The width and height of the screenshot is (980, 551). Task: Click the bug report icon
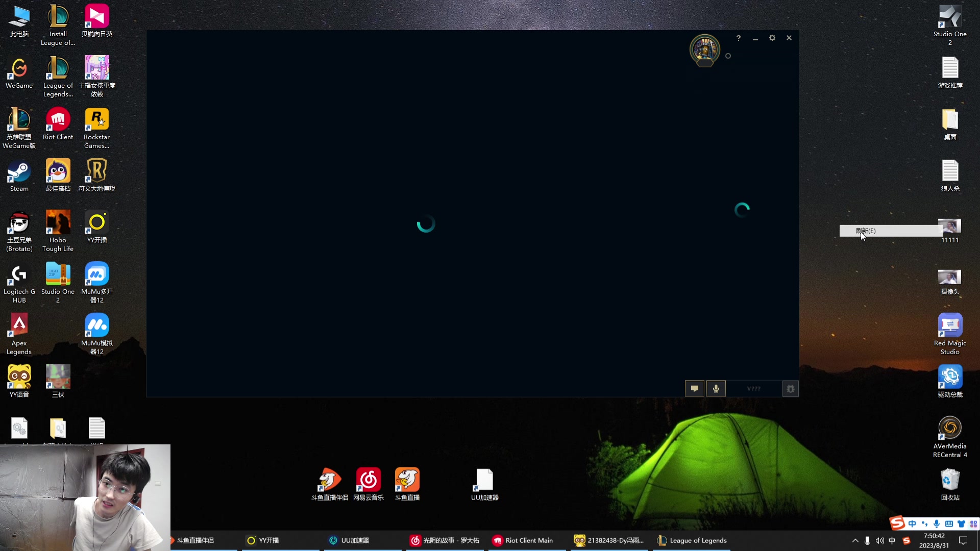coord(790,389)
